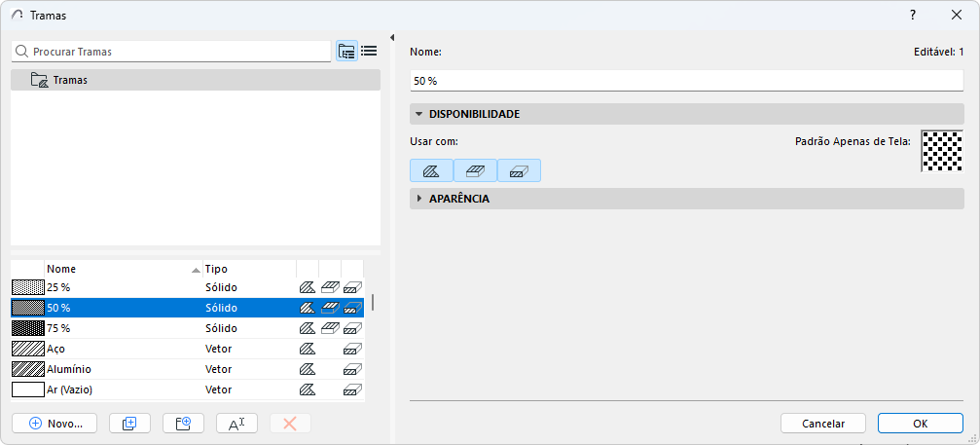
Task: Click the Cancelar button
Action: click(x=823, y=424)
